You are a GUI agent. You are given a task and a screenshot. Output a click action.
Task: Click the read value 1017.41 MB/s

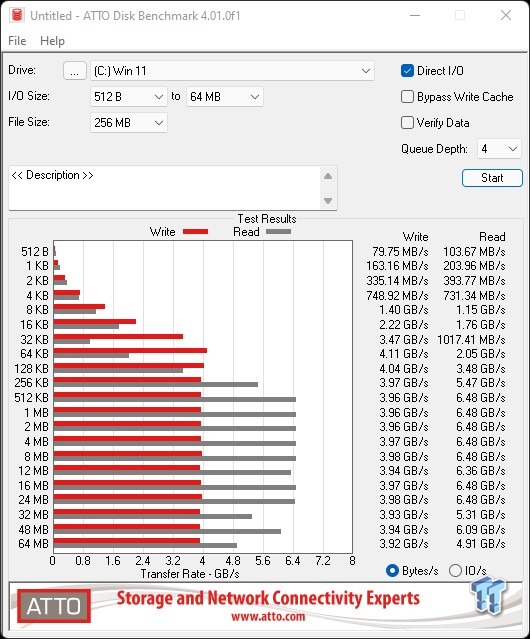(x=471, y=339)
